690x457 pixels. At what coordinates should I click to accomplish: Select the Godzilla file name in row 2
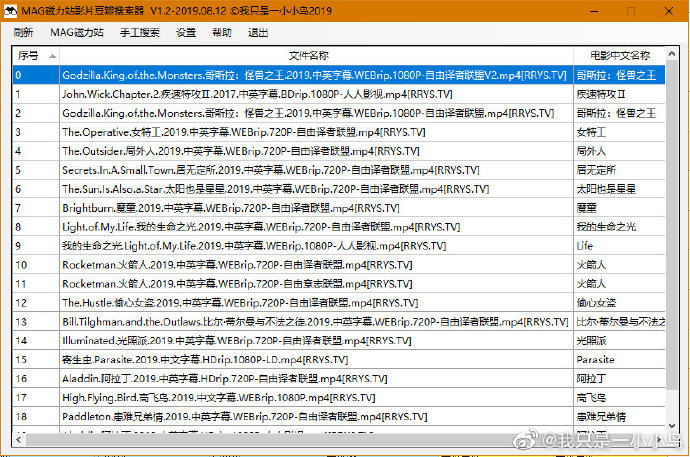tap(308, 113)
